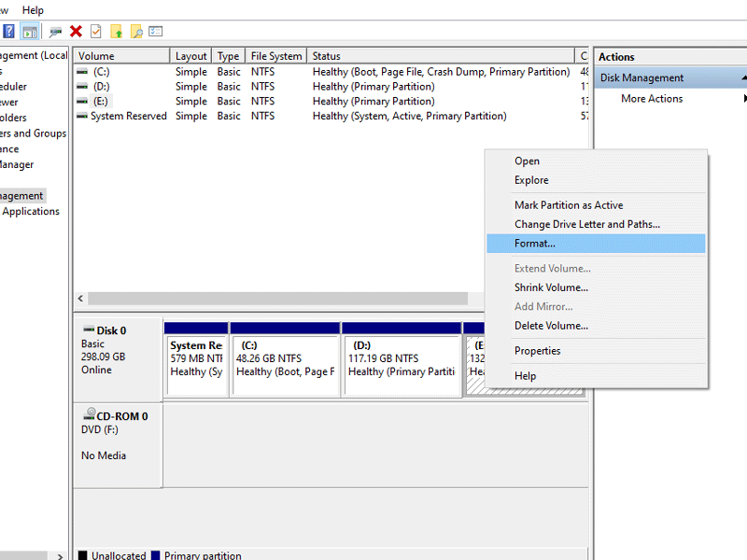Image resolution: width=747 pixels, height=560 pixels.
Task: Click the Volume column header
Action: 121,55
